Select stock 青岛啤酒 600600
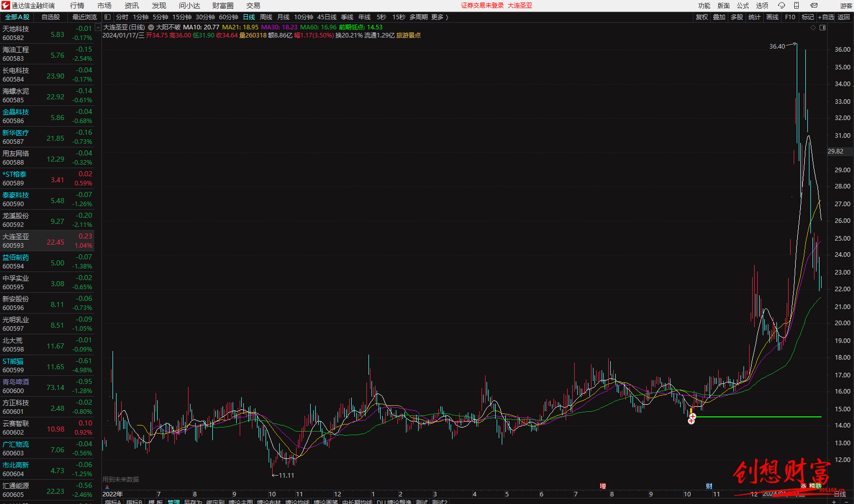Viewport: 854px width, 504px height. pos(47,386)
